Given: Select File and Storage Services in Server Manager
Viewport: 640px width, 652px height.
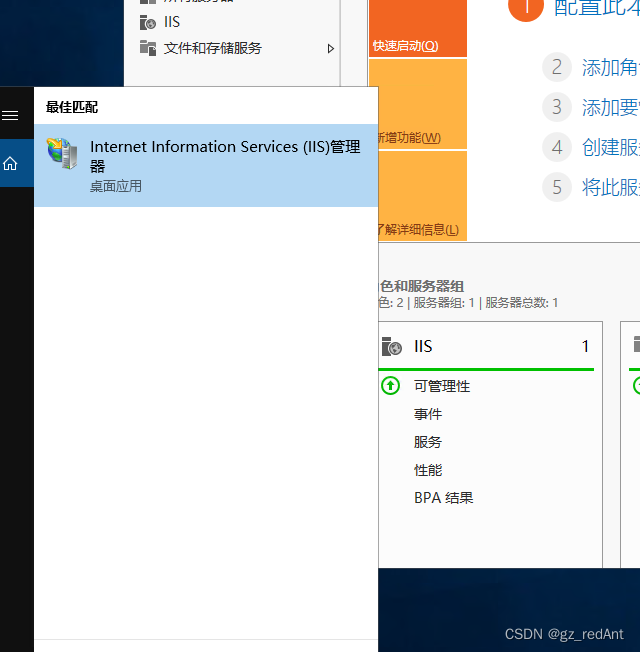Looking at the screenshot, I should pos(213,48).
